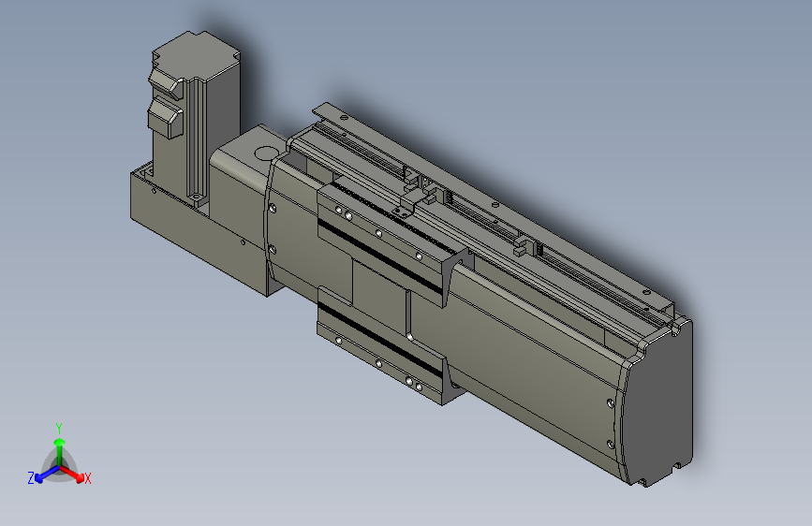Viewport: 812px width, 526px height.
Task: Select the second sensor along the top rail
Action: tap(526, 246)
